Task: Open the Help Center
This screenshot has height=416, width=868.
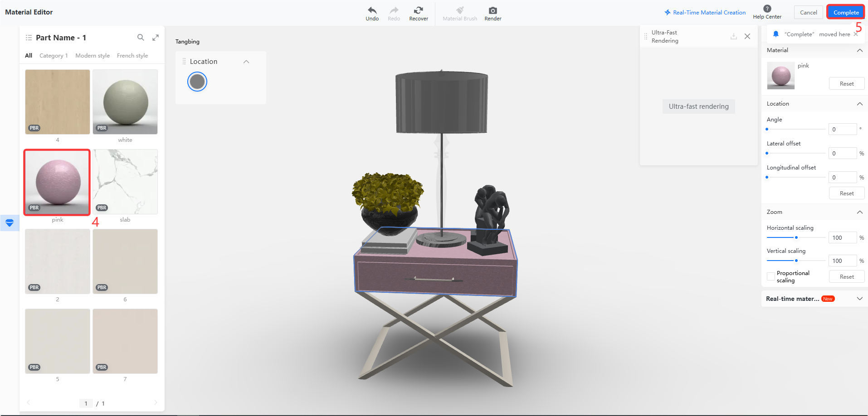Action: coord(767,12)
